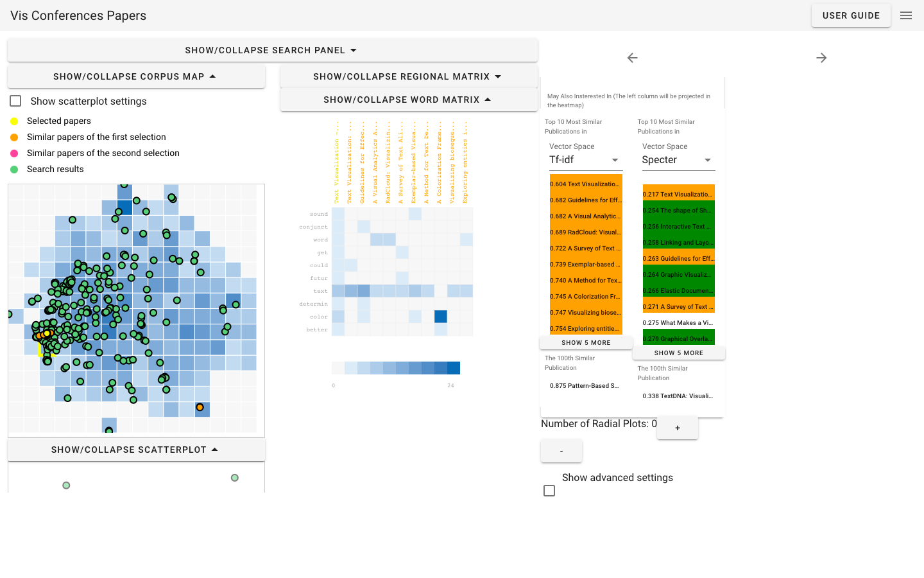Image resolution: width=924 pixels, height=578 pixels.
Task: Decrease radial plots with the minus button
Action: 561,451
